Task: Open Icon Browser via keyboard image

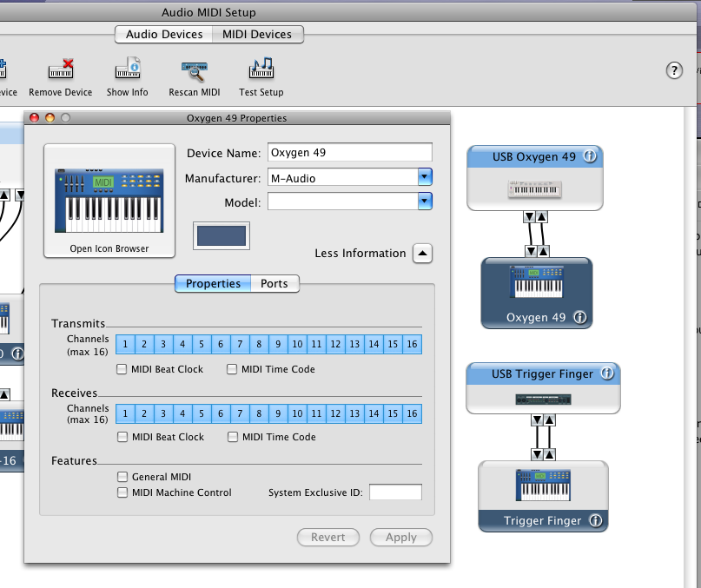Action: [109, 201]
